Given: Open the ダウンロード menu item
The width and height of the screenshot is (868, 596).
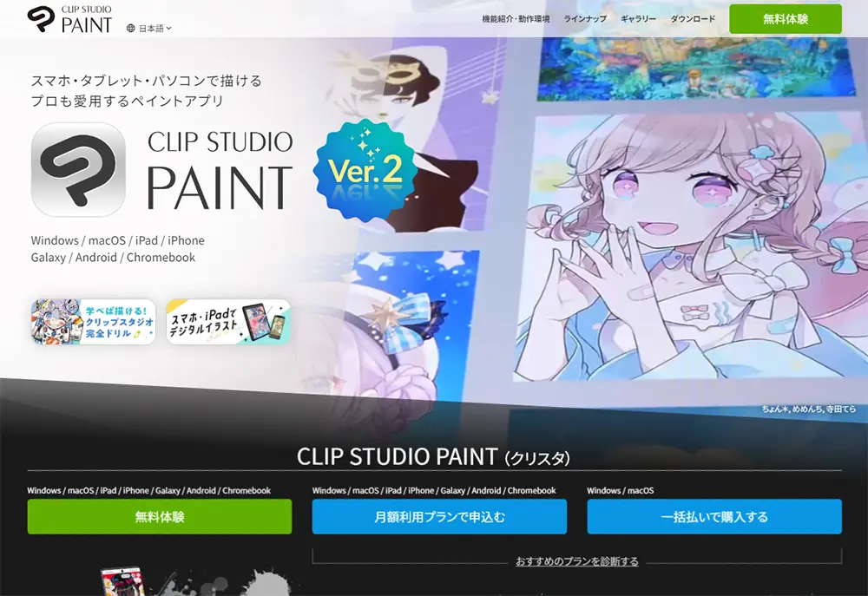Looking at the screenshot, I should coord(693,19).
